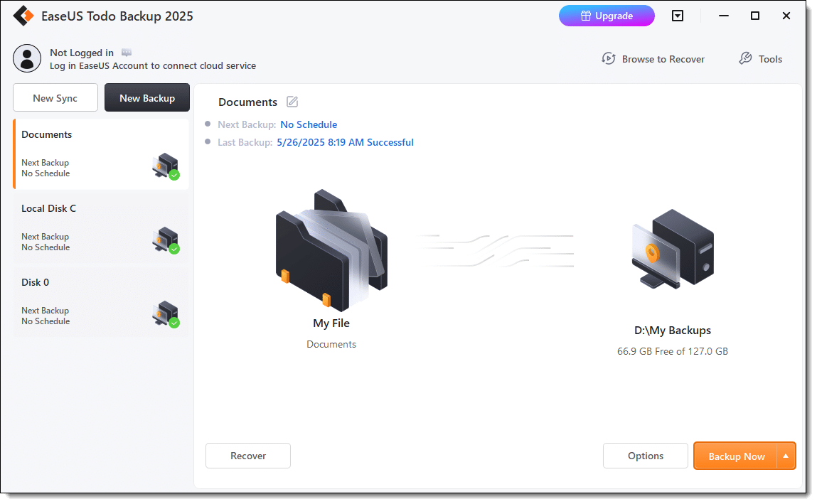Open Browse to Recover
The width and height of the screenshot is (817, 504).
click(x=653, y=59)
